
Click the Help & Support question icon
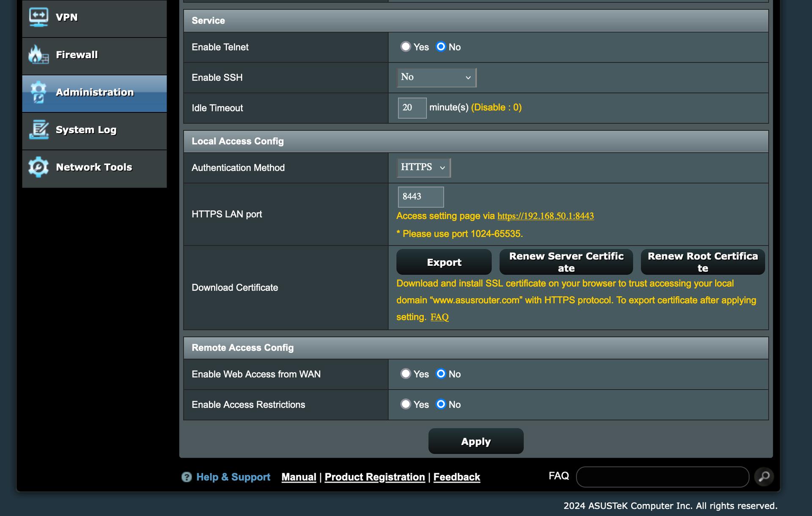click(187, 477)
